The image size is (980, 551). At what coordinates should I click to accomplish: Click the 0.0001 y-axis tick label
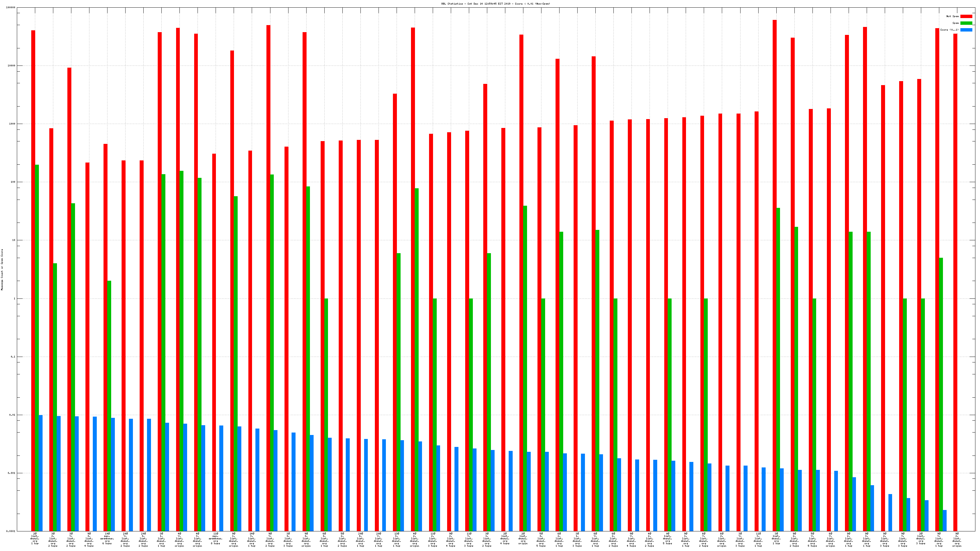coord(11,531)
